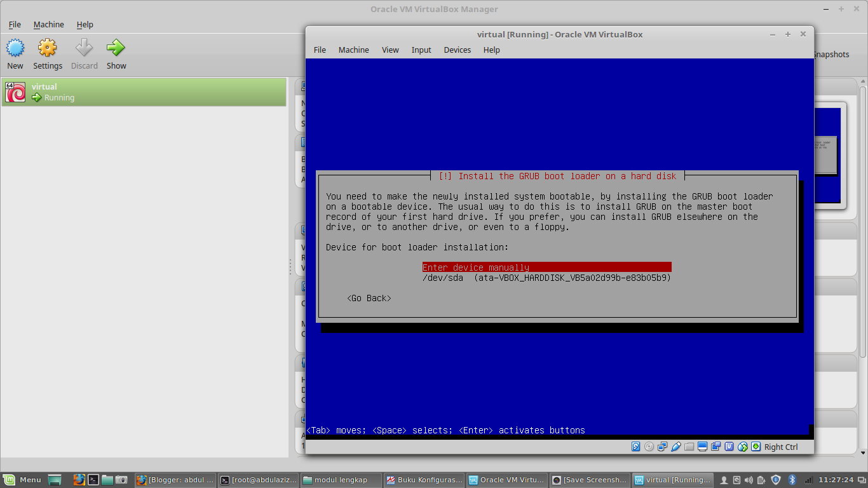
Task: Open Input menu in the VM window
Action: pyautogui.click(x=421, y=50)
